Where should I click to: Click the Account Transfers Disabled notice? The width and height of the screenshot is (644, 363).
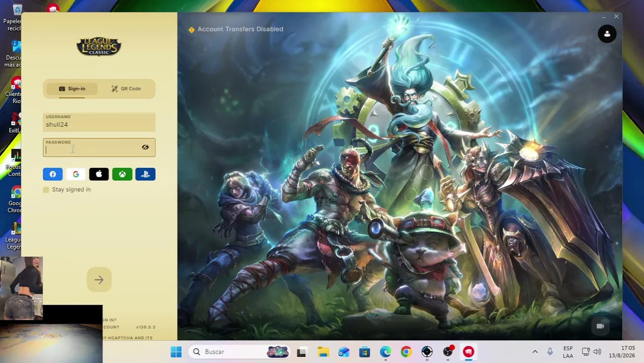pyautogui.click(x=236, y=29)
